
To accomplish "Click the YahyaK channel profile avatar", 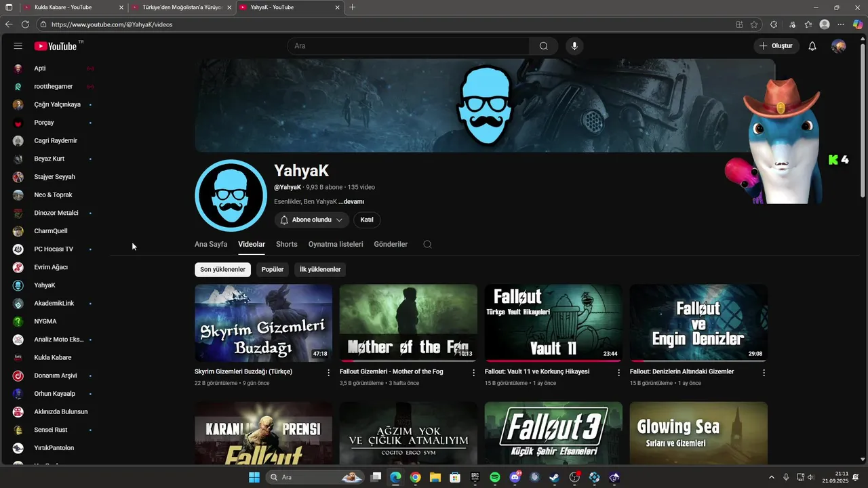I will click(x=231, y=196).
